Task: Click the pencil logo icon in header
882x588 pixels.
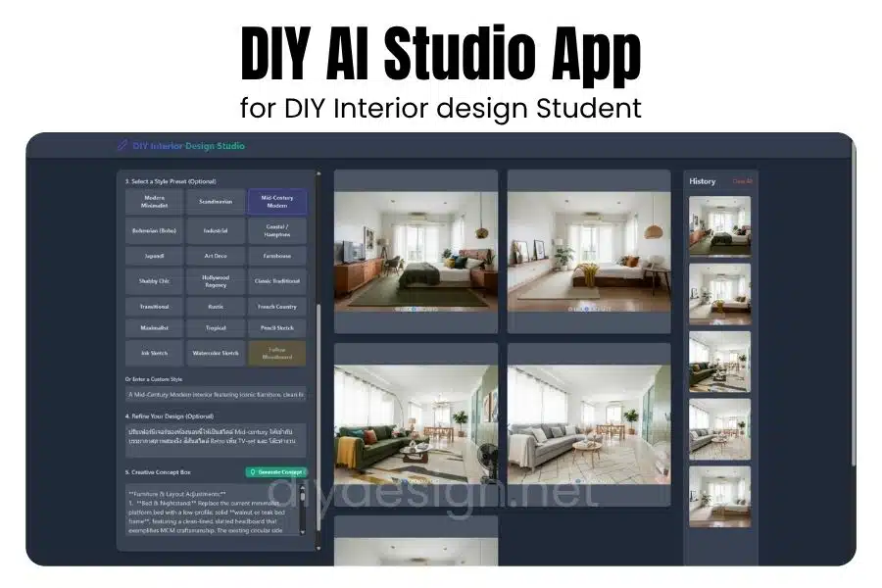Action: click(122, 146)
